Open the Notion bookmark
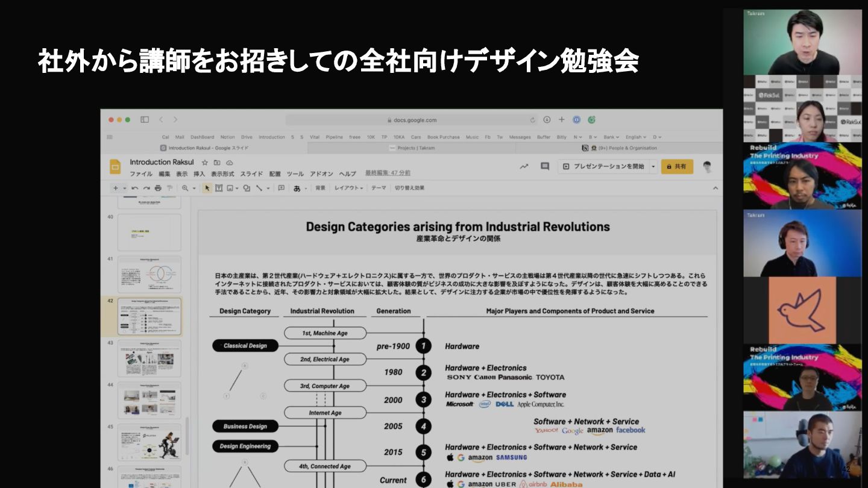This screenshot has width=868, height=488. pos(227,137)
